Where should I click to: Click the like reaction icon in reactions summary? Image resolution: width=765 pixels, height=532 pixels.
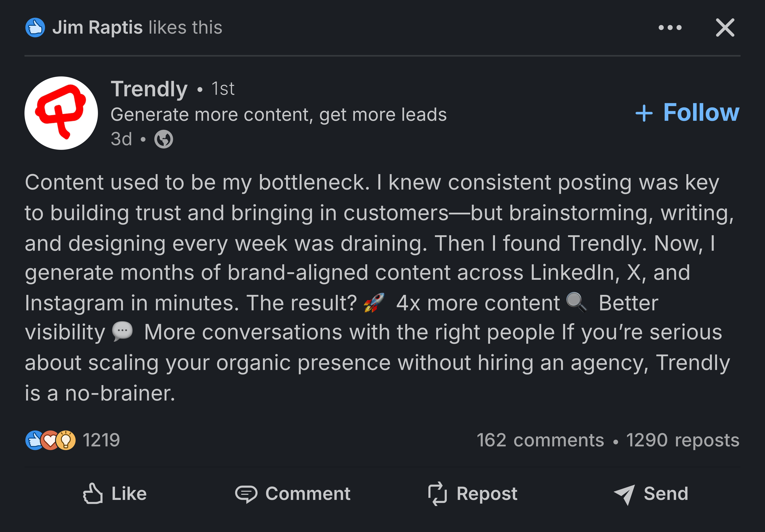pos(34,440)
